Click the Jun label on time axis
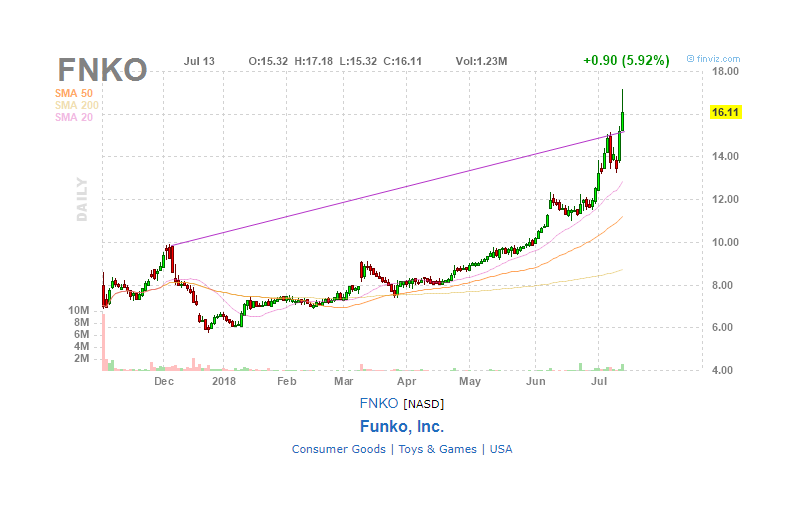 click(x=535, y=381)
